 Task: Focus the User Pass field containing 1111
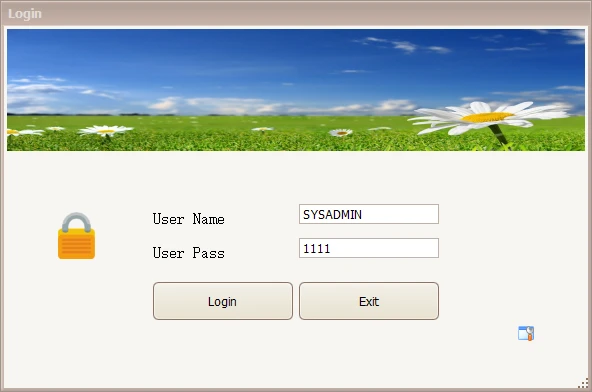tap(369, 248)
